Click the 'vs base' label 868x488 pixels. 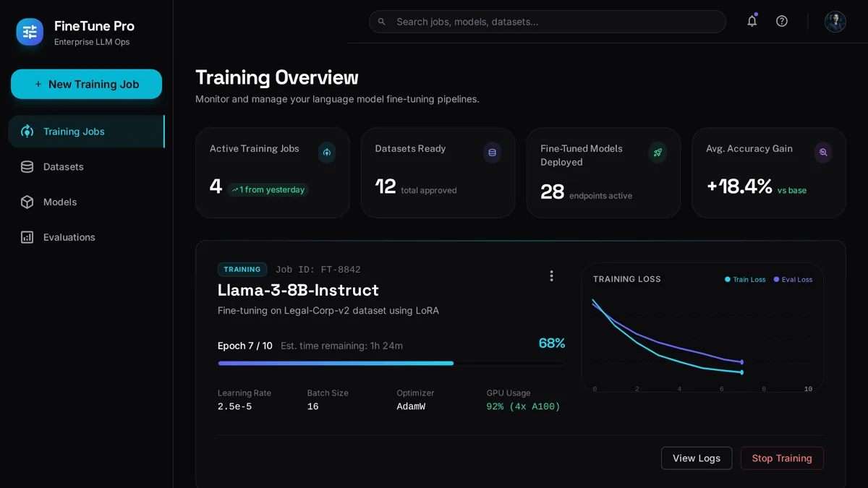[x=792, y=191]
